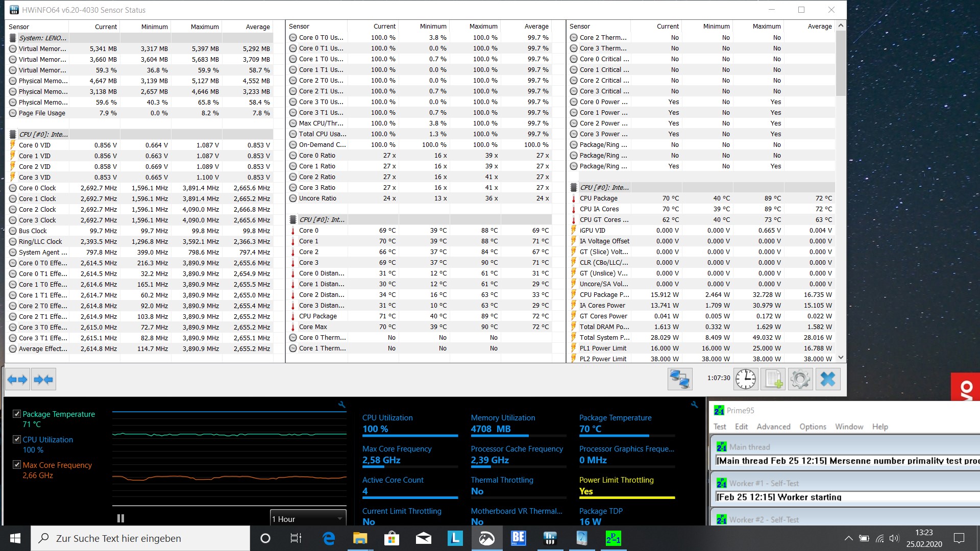Open Prime95 Test menu
Screen dimensions: 980x551
pyautogui.click(x=719, y=427)
